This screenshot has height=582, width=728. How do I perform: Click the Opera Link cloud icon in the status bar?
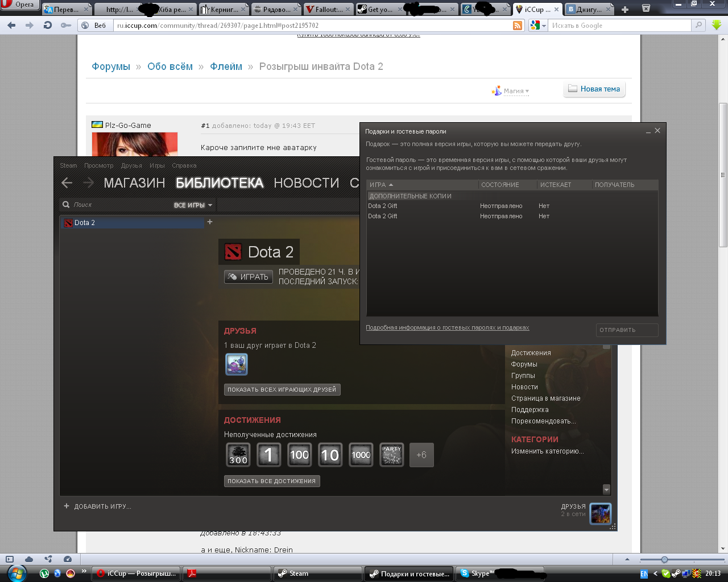click(x=29, y=559)
